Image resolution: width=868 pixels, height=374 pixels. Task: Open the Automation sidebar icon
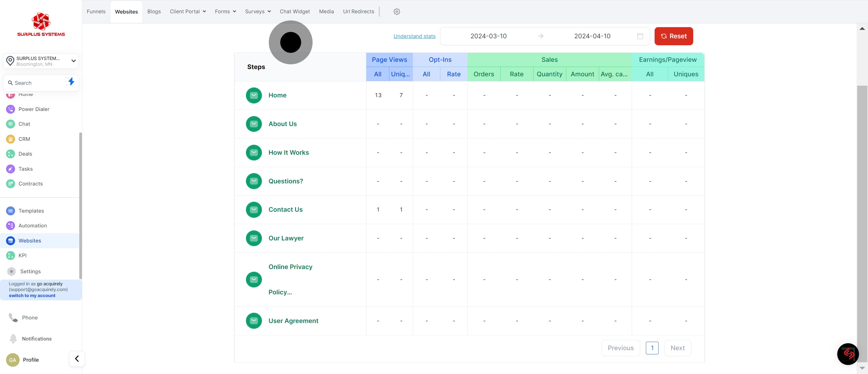point(11,226)
